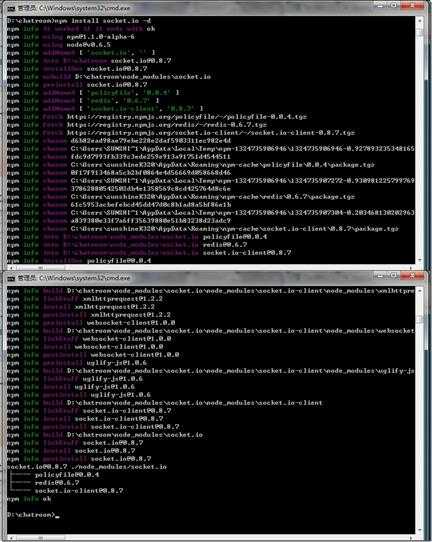
Task: Click top window's horizontal scrollbar left arrow
Action: point(10,267)
